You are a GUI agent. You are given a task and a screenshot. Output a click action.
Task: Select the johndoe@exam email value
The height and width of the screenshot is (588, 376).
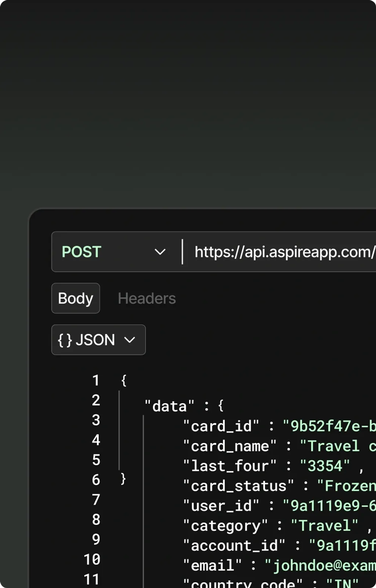coord(320,566)
